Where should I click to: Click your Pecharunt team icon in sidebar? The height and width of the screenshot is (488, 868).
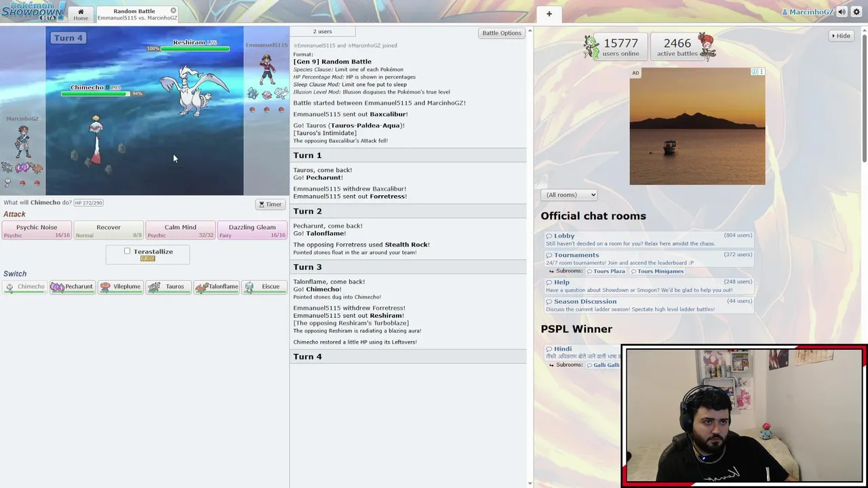pyautogui.click(x=22, y=167)
